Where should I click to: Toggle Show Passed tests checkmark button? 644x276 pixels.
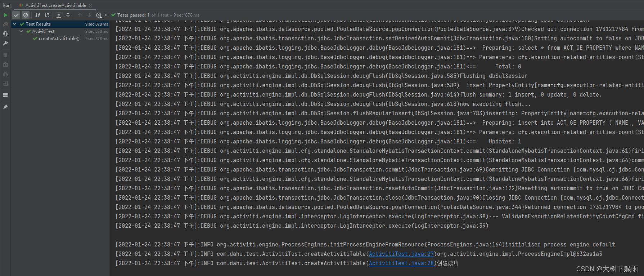click(16, 15)
